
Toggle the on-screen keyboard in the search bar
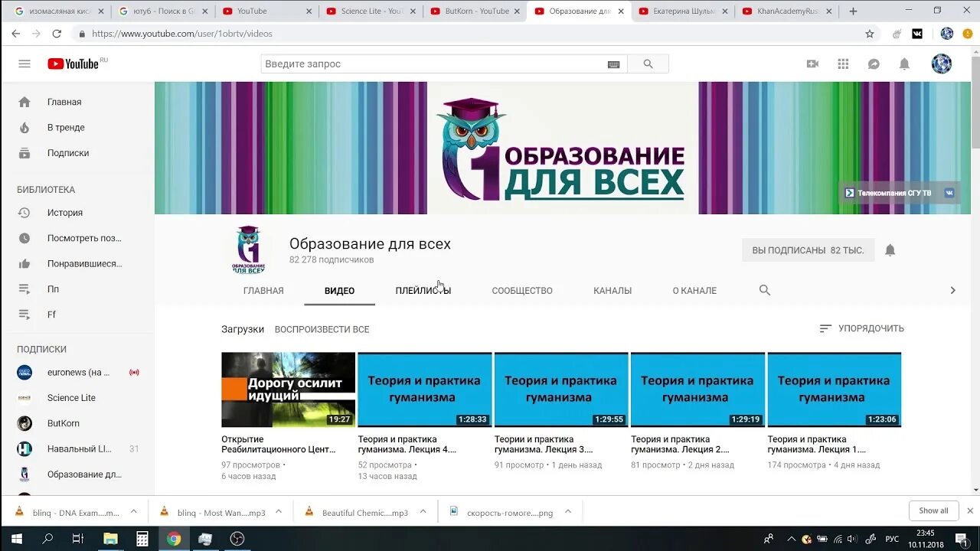click(612, 64)
